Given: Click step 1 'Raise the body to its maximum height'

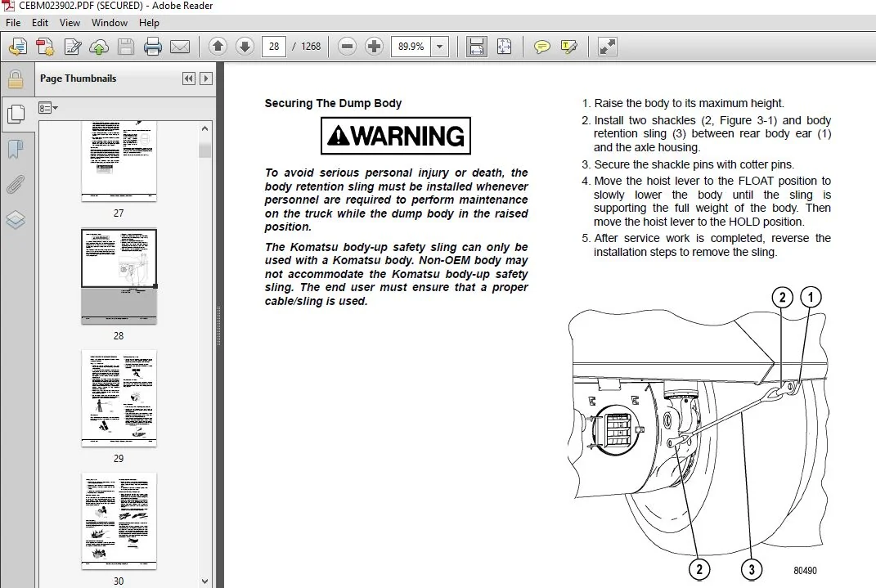Looking at the screenshot, I should tap(689, 103).
